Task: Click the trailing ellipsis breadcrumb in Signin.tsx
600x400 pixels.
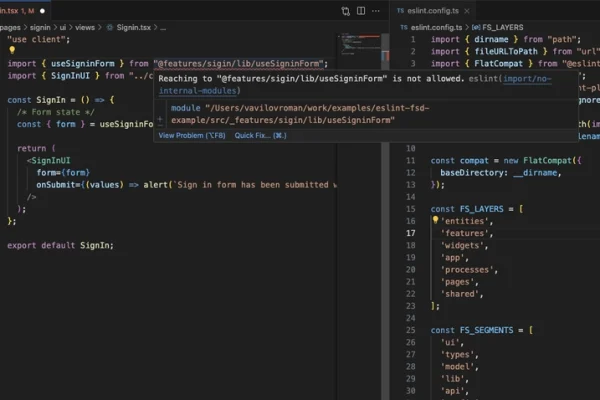Action: pyautogui.click(x=163, y=28)
